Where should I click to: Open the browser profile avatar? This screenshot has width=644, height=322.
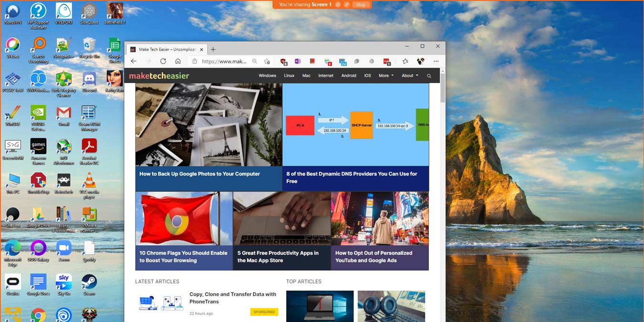(420, 61)
